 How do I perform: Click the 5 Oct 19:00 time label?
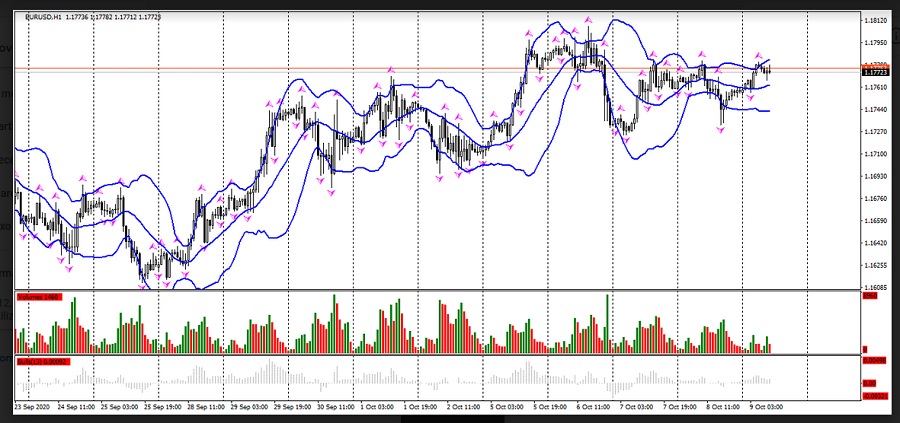coord(549,408)
